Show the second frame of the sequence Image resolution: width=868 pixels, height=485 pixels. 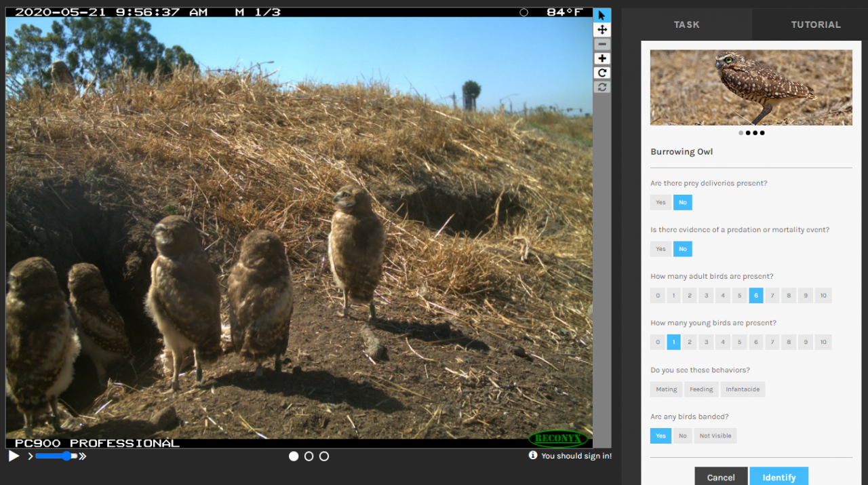(309, 457)
